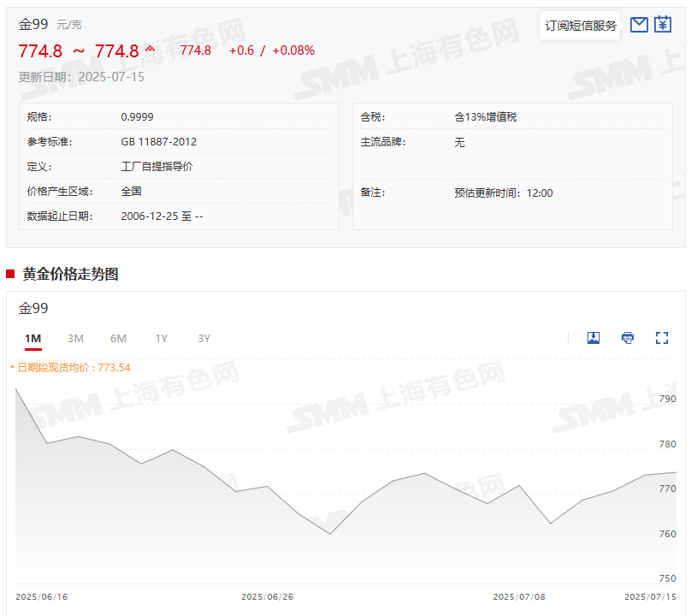Switch chart to 6M range
691x616 pixels.
click(x=118, y=339)
